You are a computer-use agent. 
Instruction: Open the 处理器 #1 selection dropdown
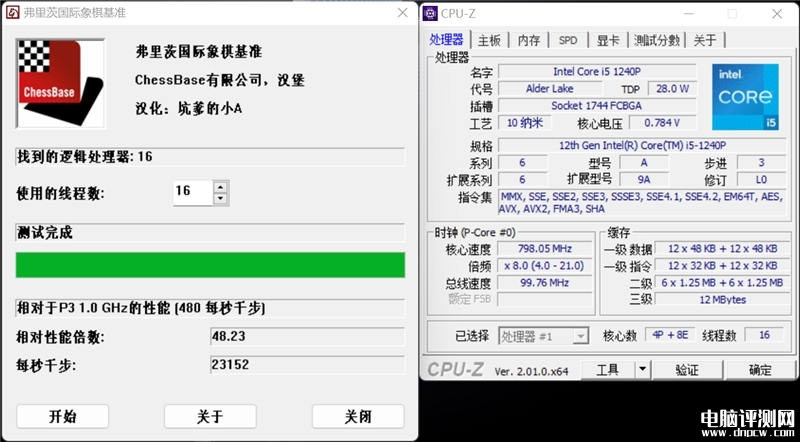point(543,336)
